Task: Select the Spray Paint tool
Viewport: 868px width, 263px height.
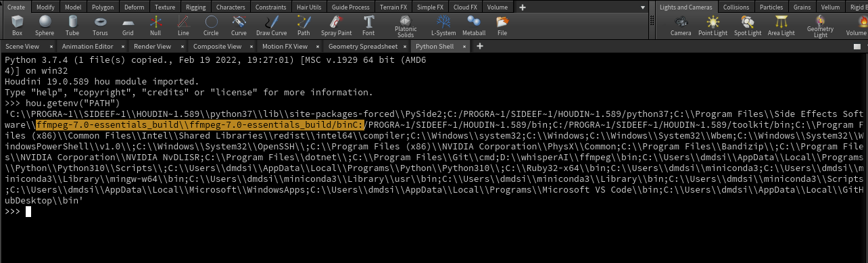Action: click(336, 26)
